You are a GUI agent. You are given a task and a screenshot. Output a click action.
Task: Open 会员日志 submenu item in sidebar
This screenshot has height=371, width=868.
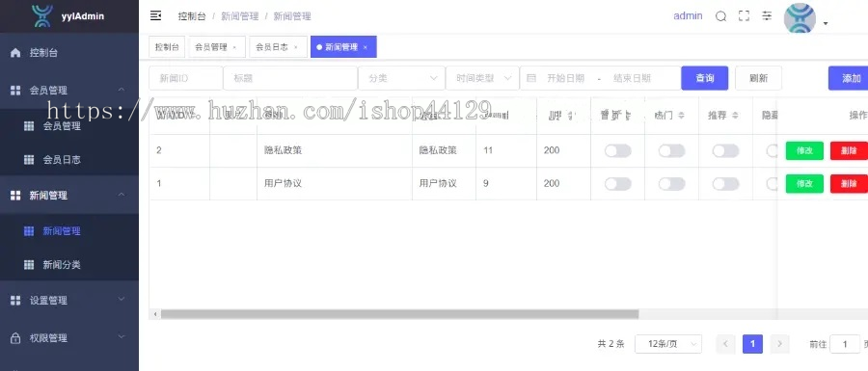(x=69, y=160)
